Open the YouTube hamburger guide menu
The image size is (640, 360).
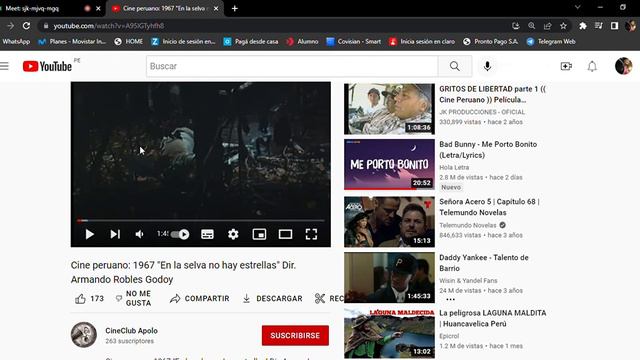[4, 66]
